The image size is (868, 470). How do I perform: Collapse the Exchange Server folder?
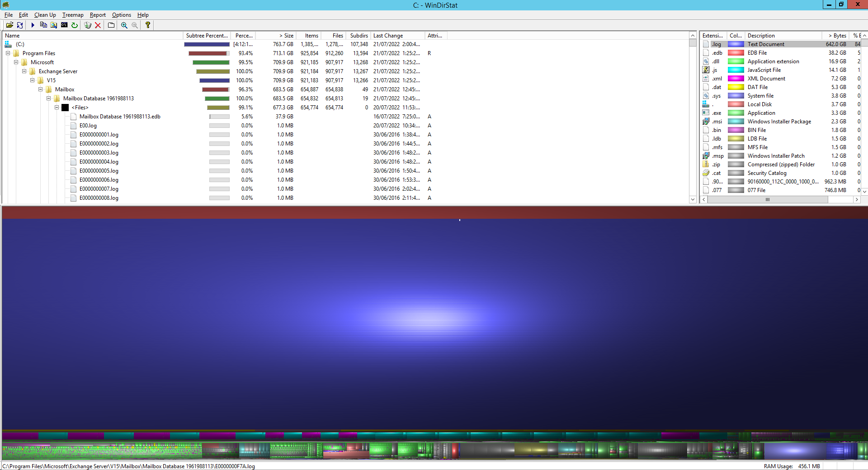[24, 71]
